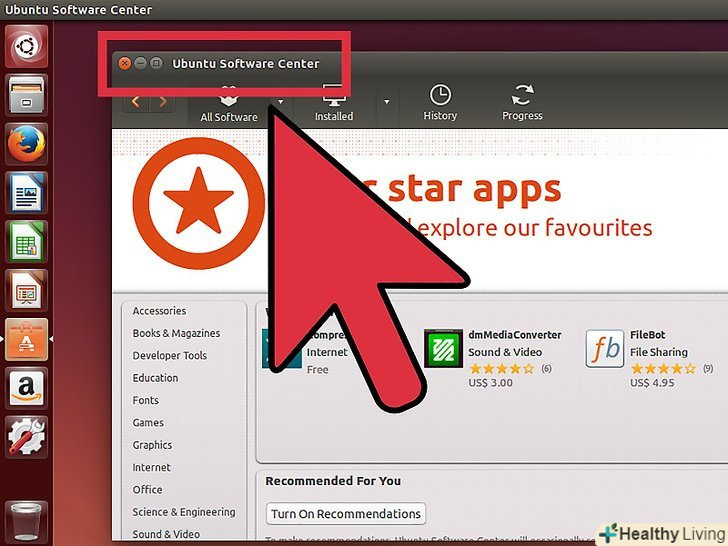This screenshot has height=546, width=728.
Task: Click Ubuntu Software Center launcher icon
Action: 26,339
